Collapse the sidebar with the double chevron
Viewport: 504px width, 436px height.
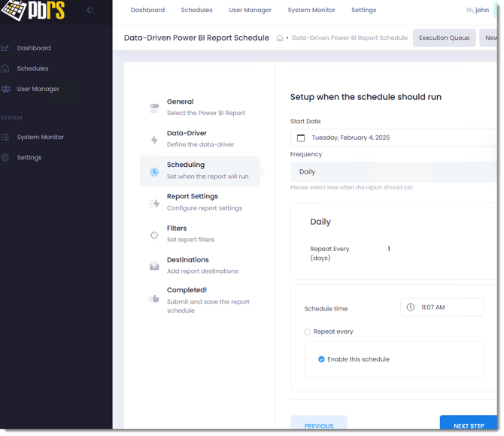[90, 11]
